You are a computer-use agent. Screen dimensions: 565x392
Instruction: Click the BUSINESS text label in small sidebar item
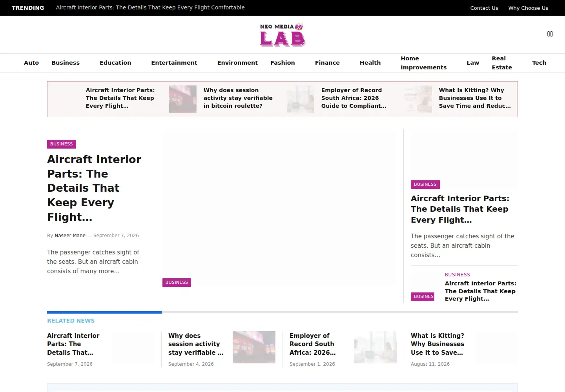(457, 275)
